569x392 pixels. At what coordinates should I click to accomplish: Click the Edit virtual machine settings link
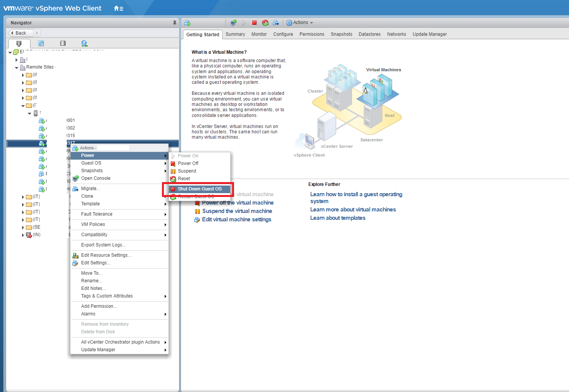(x=236, y=219)
